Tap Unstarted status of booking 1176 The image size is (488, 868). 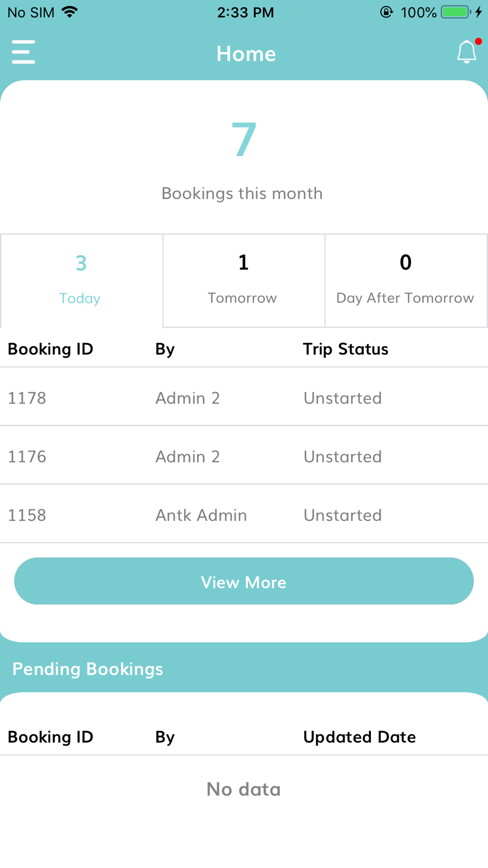click(x=343, y=456)
